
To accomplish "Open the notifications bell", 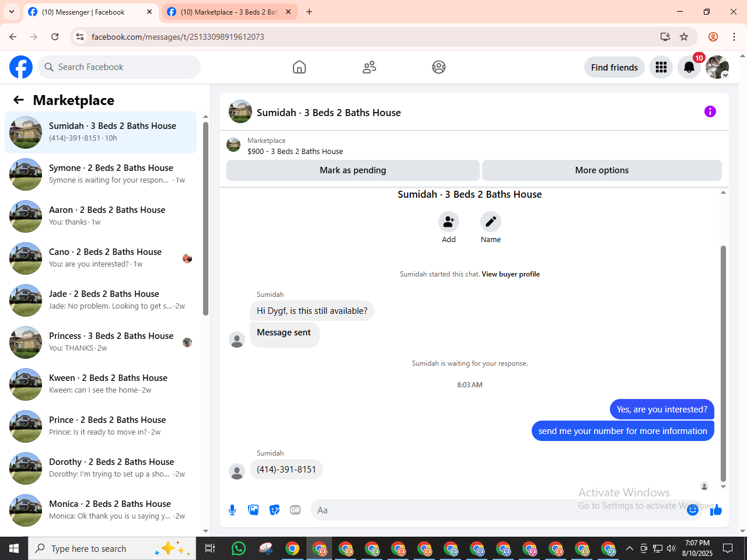I will pos(689,67).
